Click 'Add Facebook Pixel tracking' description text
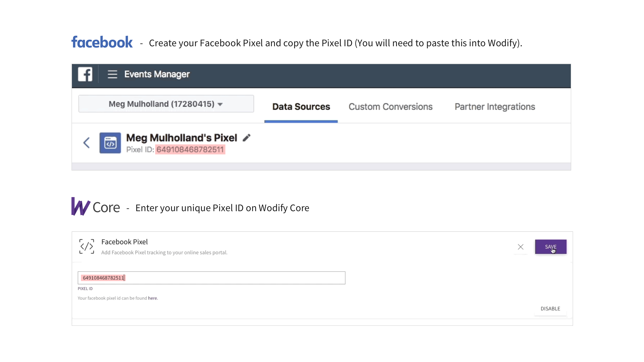This screenshot has width=644, height=362. [164, 252]
